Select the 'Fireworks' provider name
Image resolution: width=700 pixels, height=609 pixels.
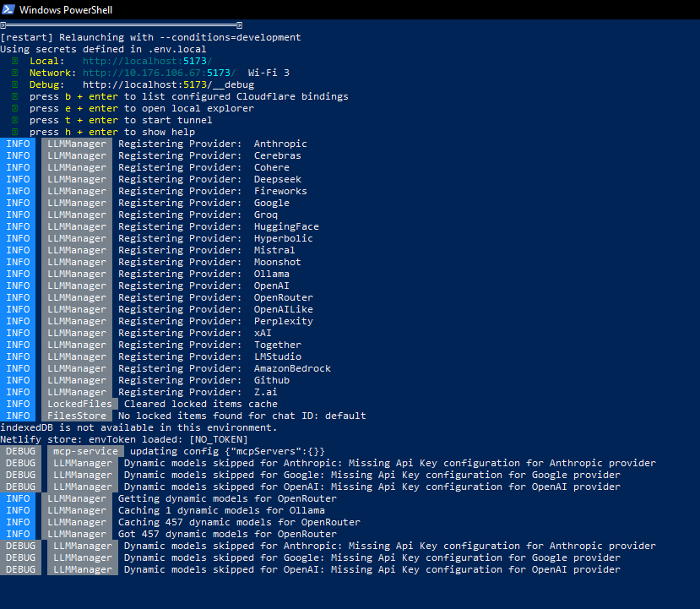[x=280, y=191]
